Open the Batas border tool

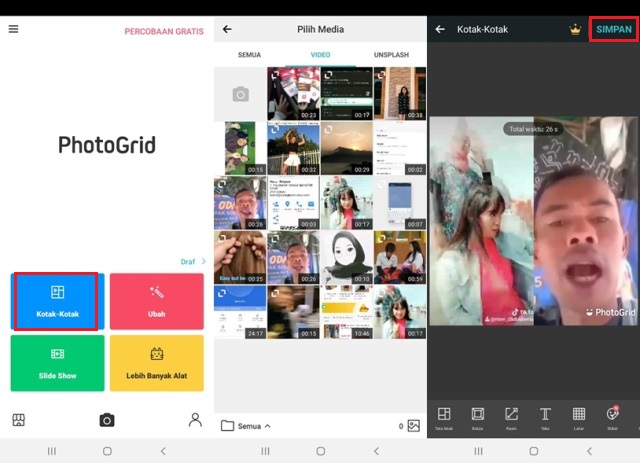[478, 418]
